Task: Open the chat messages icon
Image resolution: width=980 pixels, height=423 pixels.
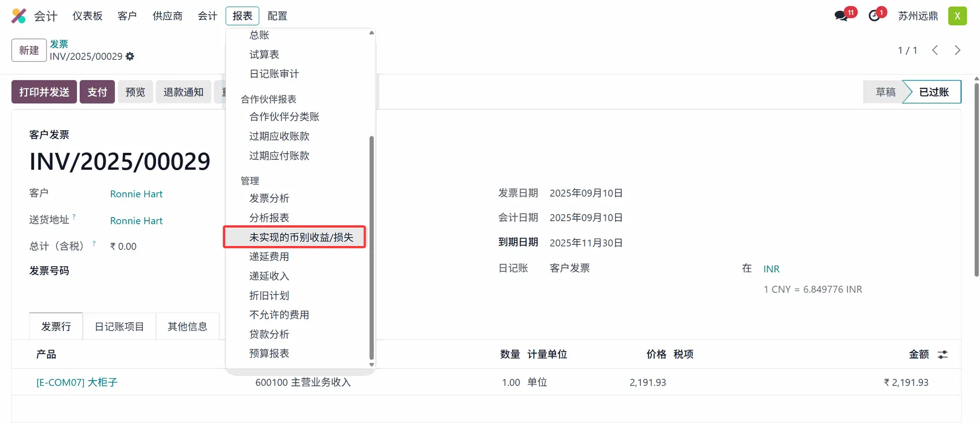Action: (841, 16)
